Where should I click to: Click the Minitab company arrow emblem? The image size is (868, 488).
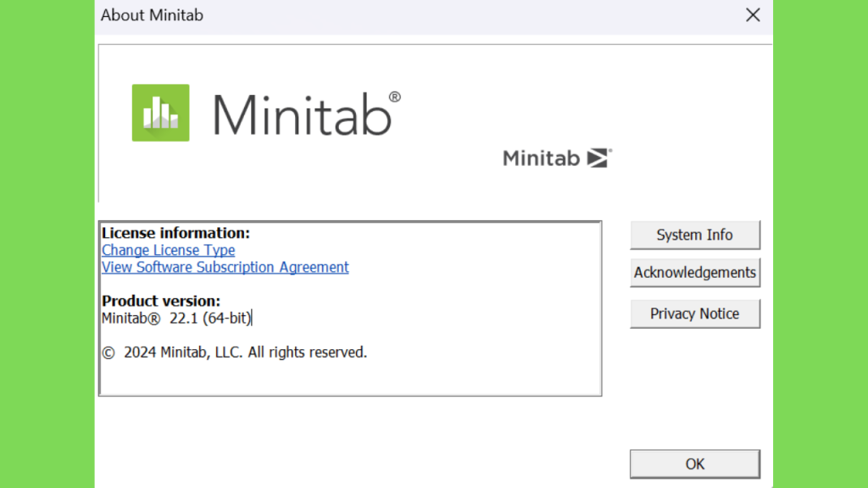pyautogui.click(x=598, y=158)
